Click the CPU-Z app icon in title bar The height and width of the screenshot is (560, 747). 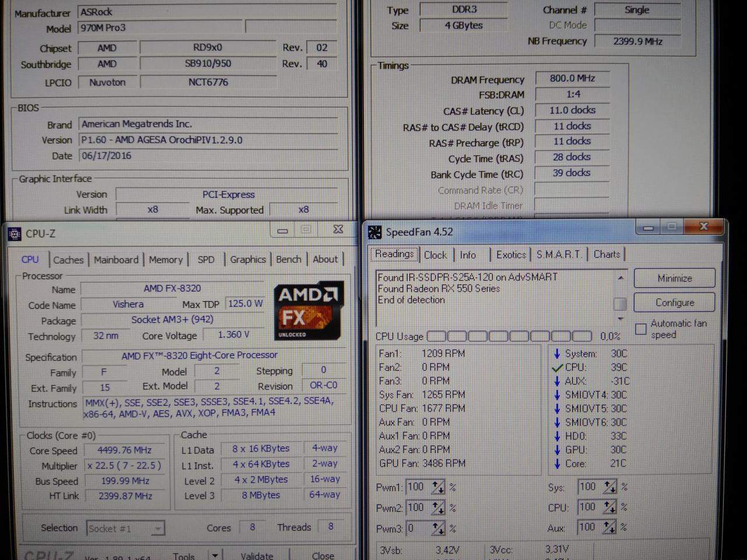(15, 235)
